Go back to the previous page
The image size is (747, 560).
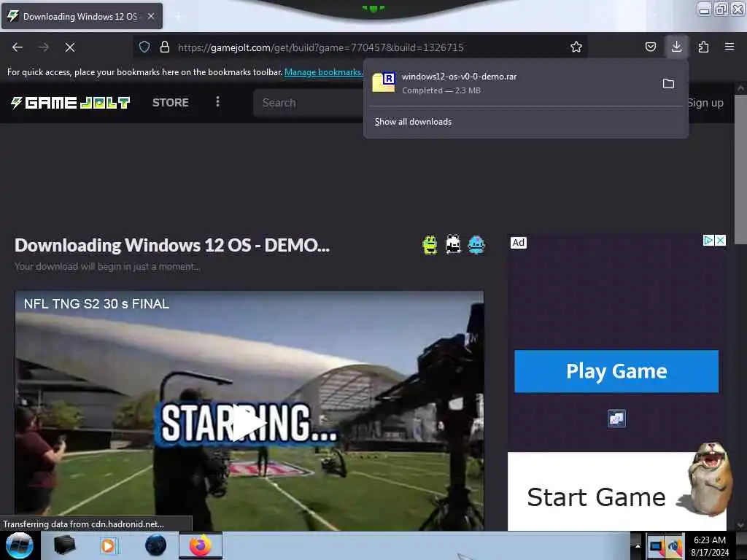coord(18,47)
